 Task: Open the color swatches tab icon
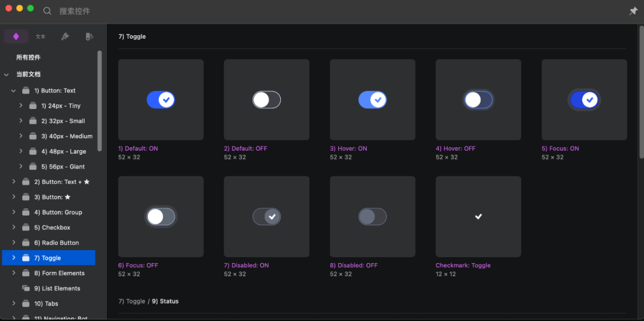click(89, 36)
